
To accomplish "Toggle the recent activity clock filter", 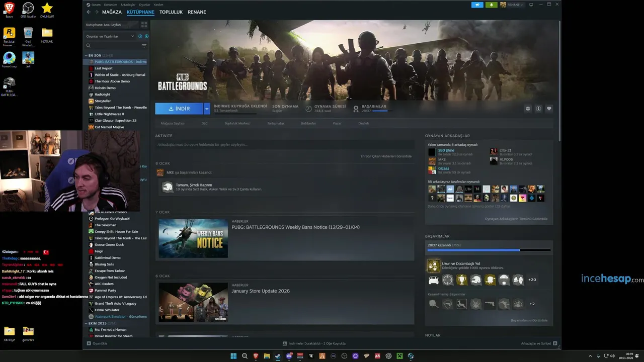I will pos(140,36).
